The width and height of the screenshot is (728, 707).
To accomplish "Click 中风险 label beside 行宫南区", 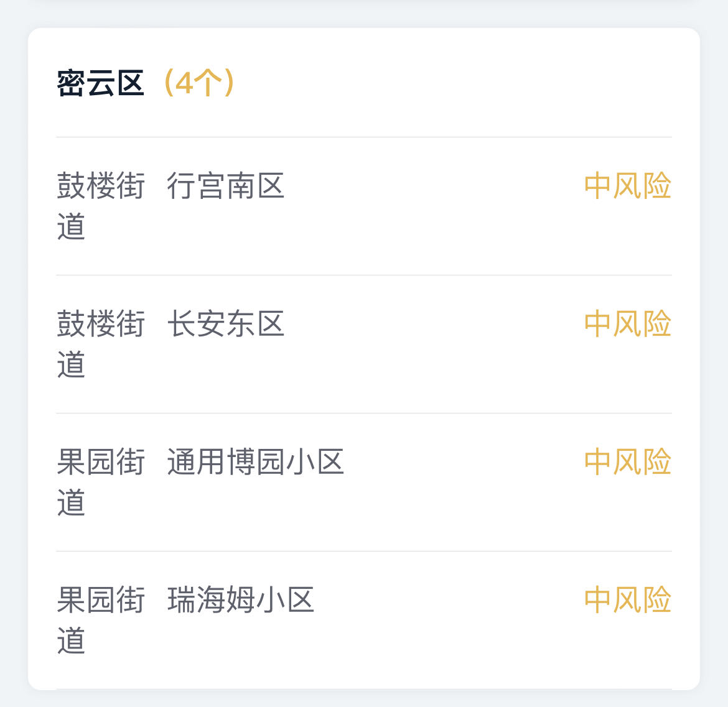I will tap(627, 186).
